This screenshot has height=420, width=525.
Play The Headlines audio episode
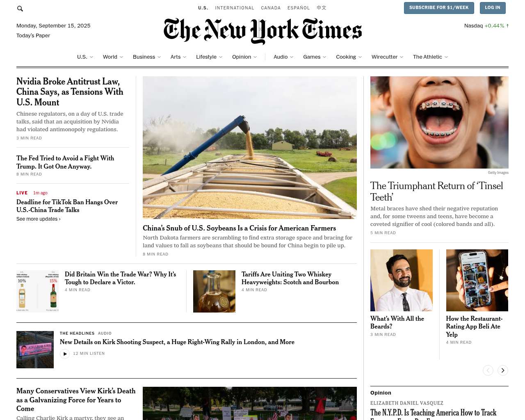click(x=65, y=354)
